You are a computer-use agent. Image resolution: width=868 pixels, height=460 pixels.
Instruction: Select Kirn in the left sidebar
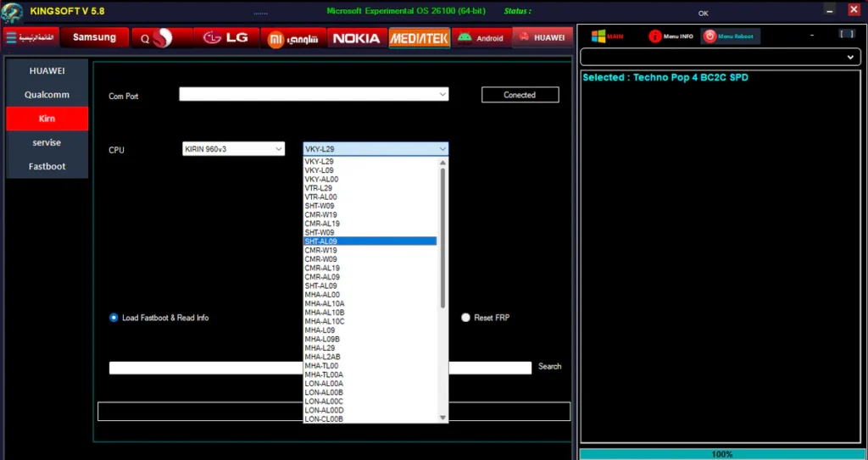click(47, 119)
